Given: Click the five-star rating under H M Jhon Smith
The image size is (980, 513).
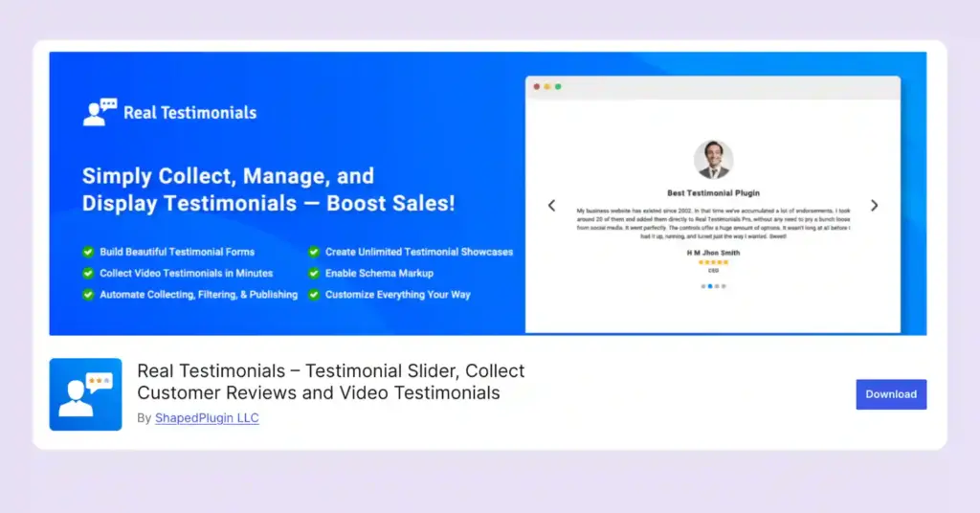Looking at the screenshot, I should click(713, 262).
